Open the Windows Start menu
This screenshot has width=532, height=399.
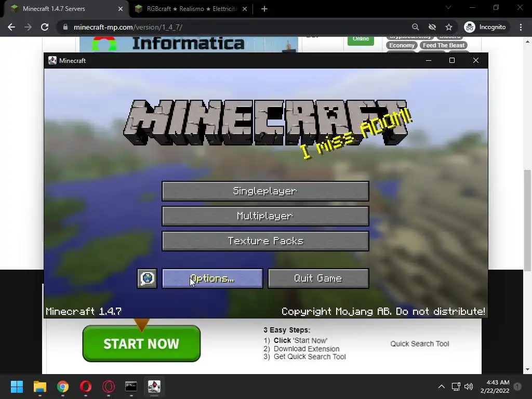(x=17, y=387)
